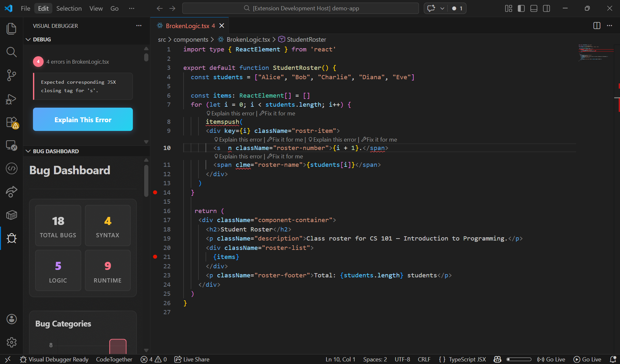Open the Copilot chat dropdown arrow

click(442, 8)
